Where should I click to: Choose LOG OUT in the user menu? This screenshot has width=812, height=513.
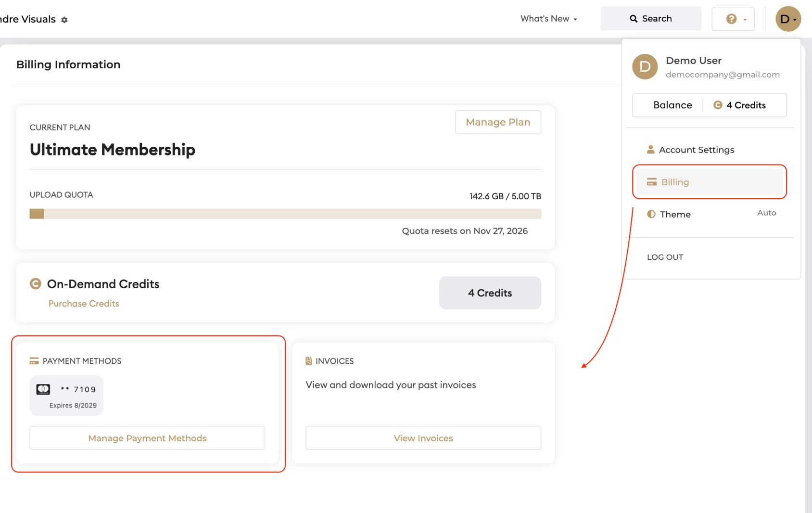665,257
